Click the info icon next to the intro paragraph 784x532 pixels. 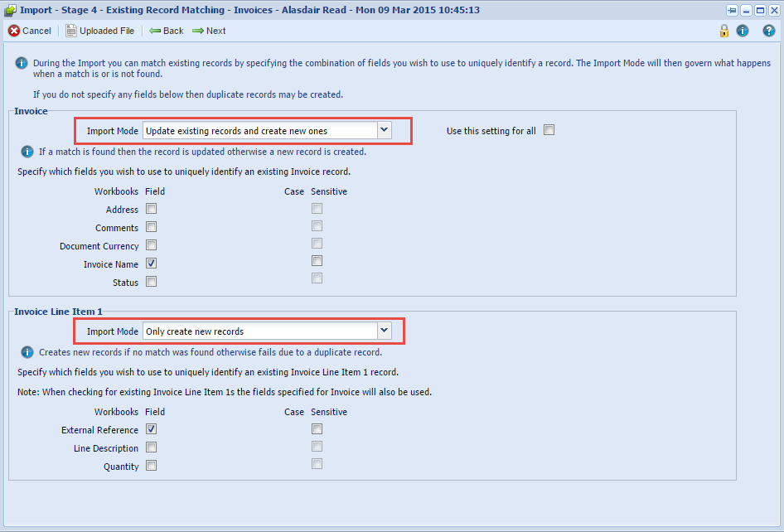pos(21,63)
